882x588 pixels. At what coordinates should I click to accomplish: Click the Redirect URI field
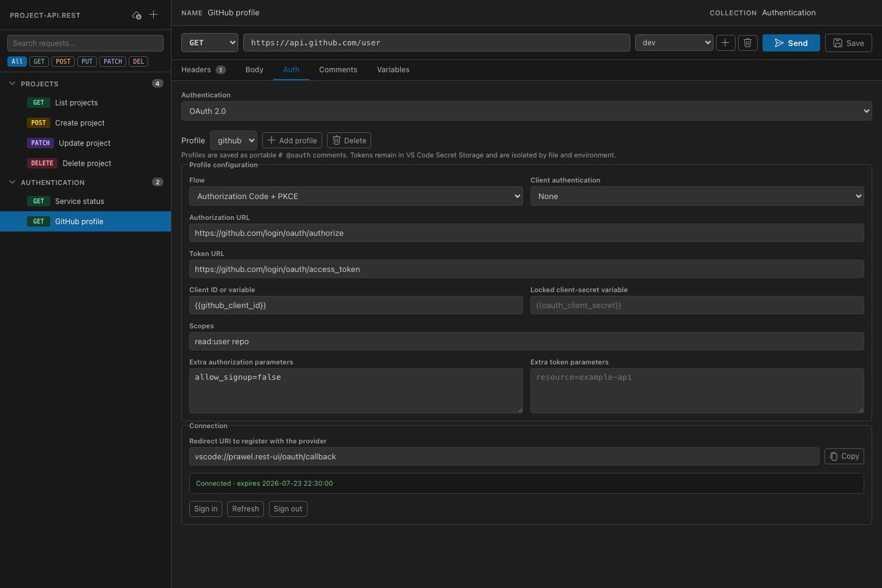coord(504,456)
